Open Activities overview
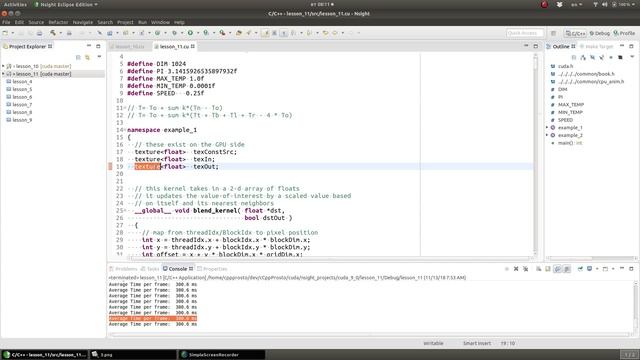This screenshot has height=360, width=640. (x=15, y=4)
